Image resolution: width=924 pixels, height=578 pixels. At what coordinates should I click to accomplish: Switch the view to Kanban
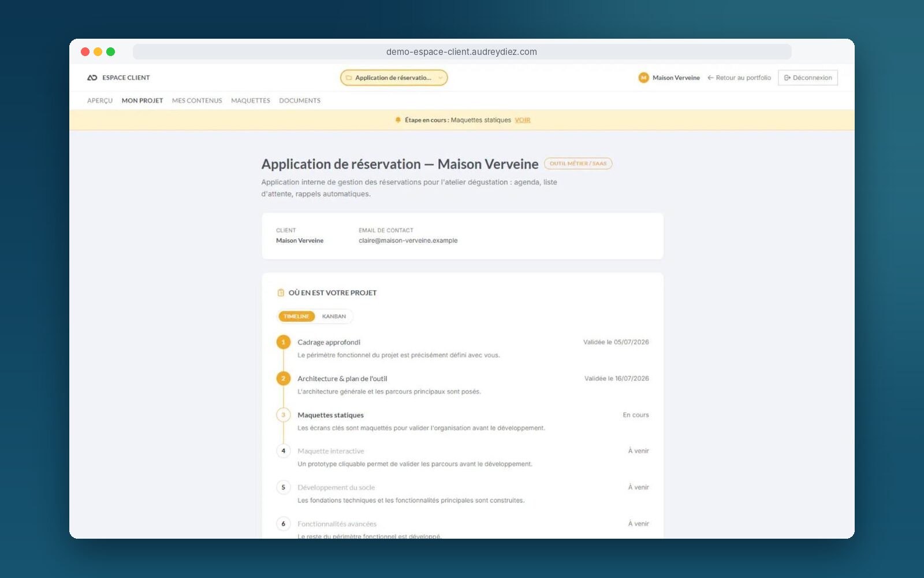pos(334,317)
